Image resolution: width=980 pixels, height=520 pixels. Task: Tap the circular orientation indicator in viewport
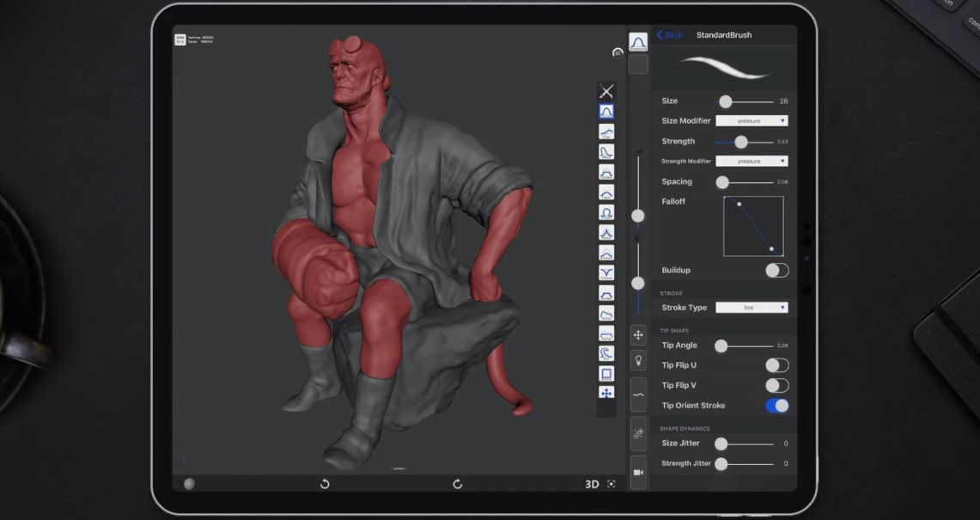coord(618,53)
